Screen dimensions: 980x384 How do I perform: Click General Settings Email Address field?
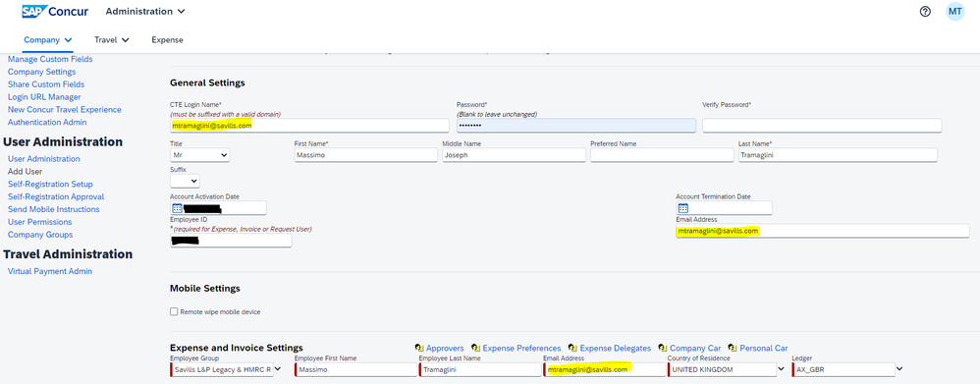click(823, 231)
